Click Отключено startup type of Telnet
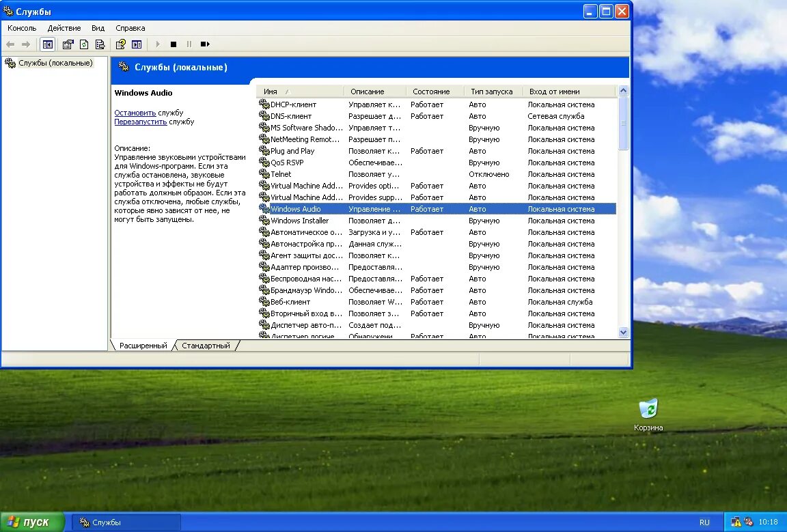The image size is (787, 532). (489, 174)
